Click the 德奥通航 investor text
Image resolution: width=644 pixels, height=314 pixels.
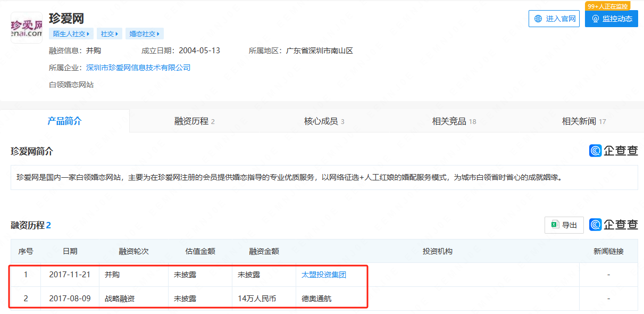tap(316, 299)
